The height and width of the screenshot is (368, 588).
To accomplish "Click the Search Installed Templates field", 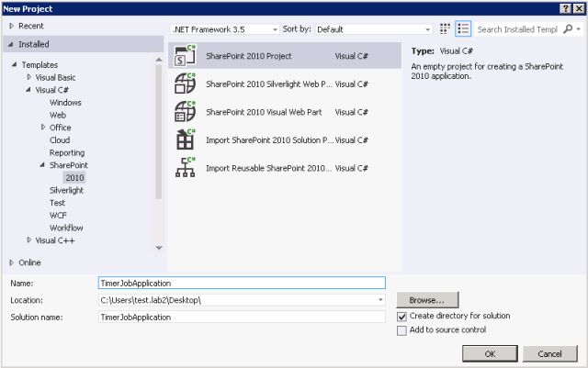I will coord(518,29).
